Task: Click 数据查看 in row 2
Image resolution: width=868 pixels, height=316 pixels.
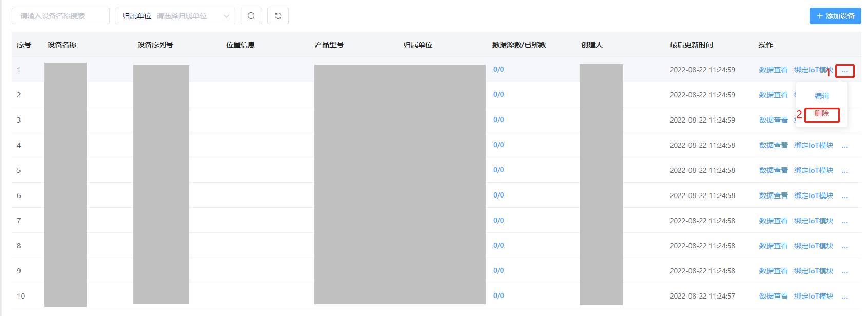Action: coord(774,95)
